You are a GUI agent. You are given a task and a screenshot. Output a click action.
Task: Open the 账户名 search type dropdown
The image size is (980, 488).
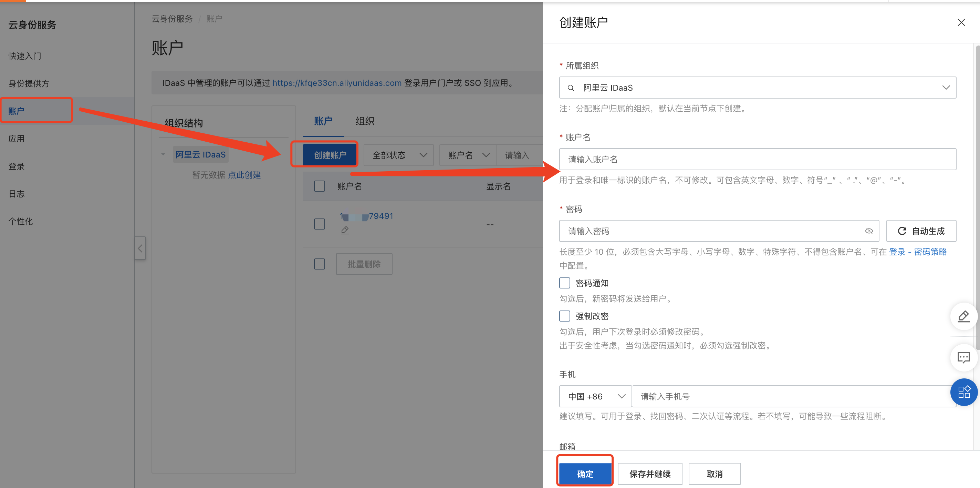point(468,155)
